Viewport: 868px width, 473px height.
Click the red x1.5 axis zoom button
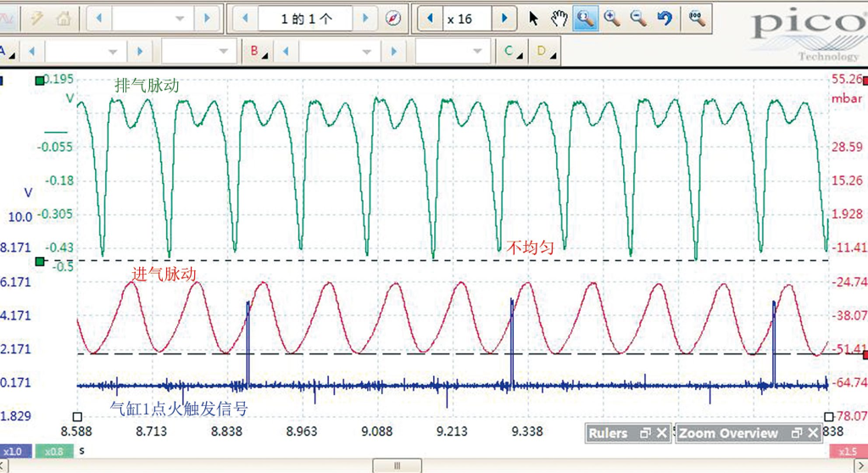pyautogui.click(x=849, y=452)
